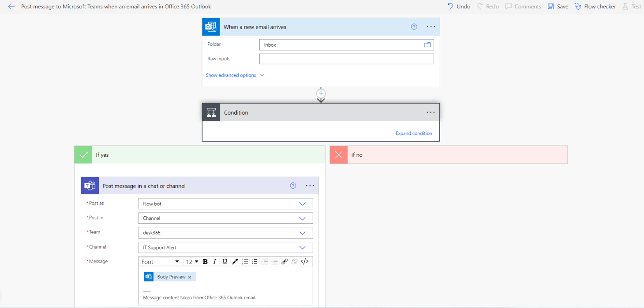Open the Condition card options menu
This screenshot has width=644, height=308.
click(x=431, y=112)
